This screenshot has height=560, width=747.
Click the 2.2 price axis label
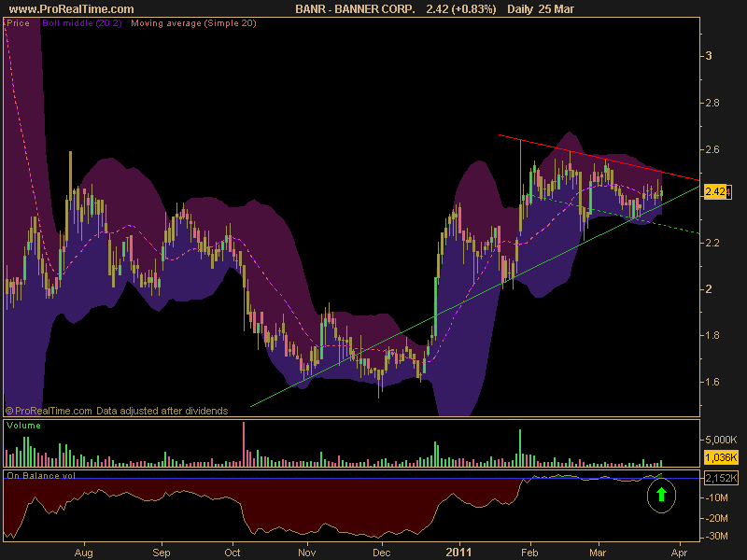point(712,243)
